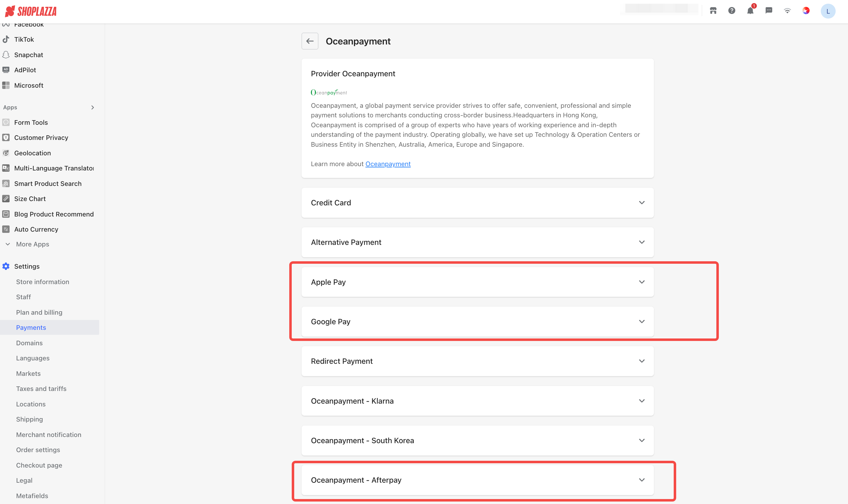
Task: Open the help question mark icon
Action: click(732, 11)
